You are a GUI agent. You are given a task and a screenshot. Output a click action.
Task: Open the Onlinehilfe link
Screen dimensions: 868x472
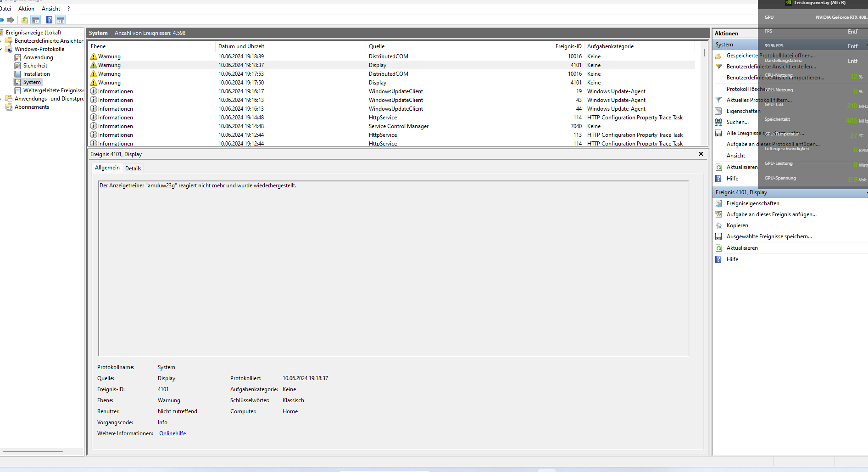[172, 433]
